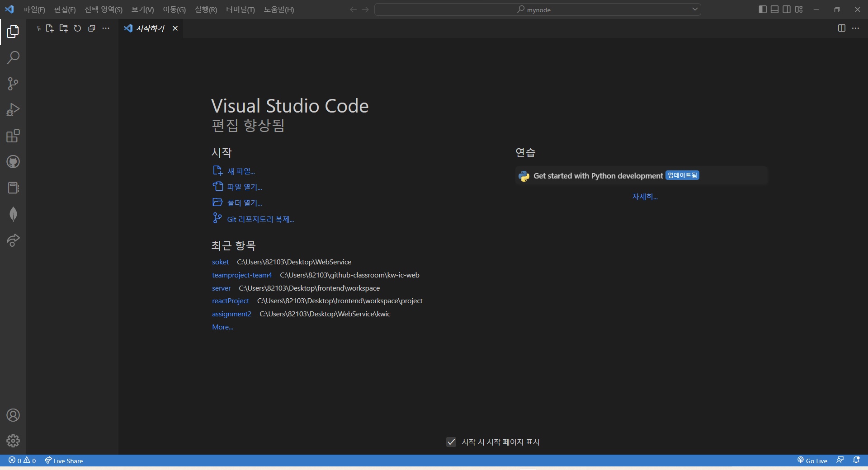Open the recent project assignment2
Viewport: 868px width, 470px height.
point(231,314)
